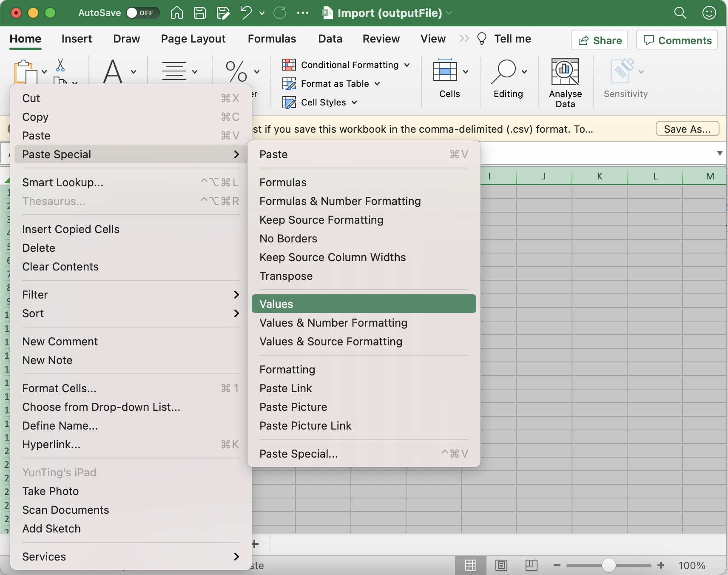Screen dimensions: 728x575
Task: Switch to Page Break Preview view icon
Action: (531, 565)
